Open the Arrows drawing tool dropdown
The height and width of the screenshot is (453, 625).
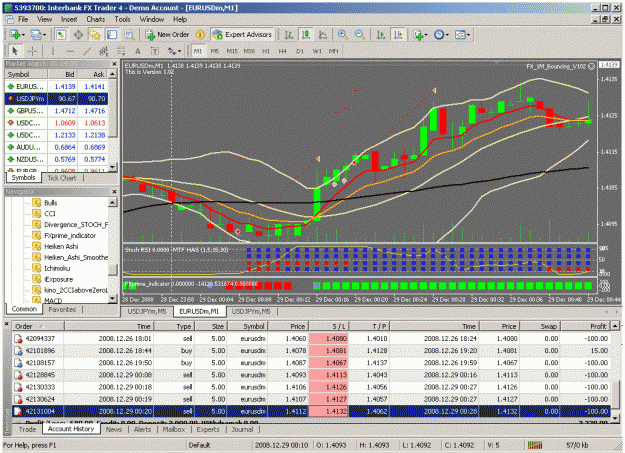(180, 51)
